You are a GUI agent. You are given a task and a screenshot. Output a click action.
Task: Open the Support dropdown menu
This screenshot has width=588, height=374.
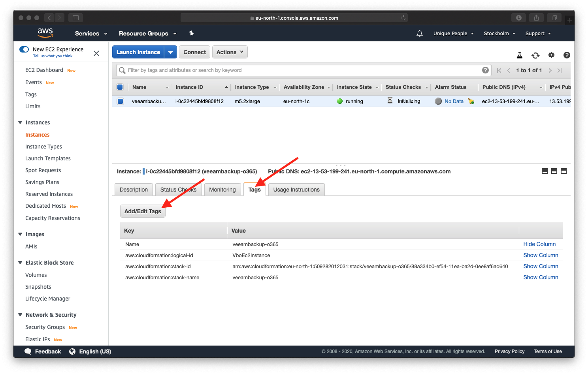[538, 34]
